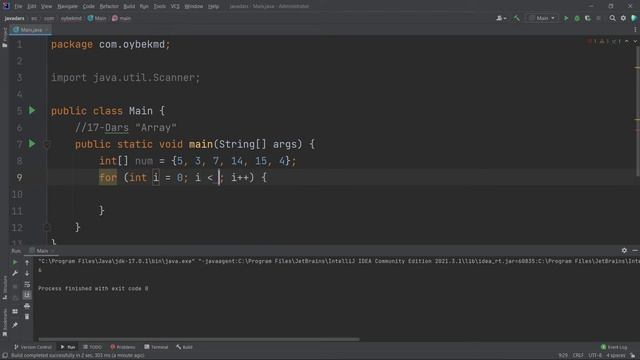This screenshot has height=360, width=640.
Task: Click the oybekmd breadcrumb in the navigation bar
Action: coord(71,18)
